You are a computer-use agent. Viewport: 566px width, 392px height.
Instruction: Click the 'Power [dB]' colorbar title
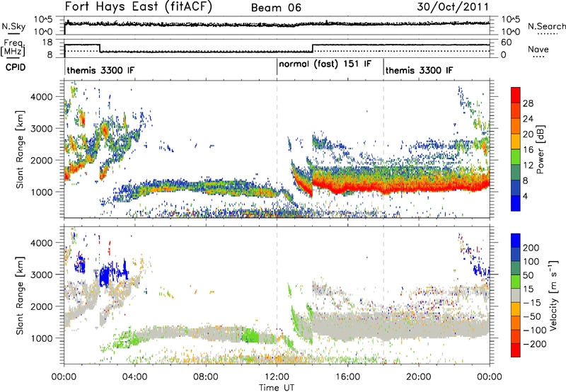click(541, 149)
